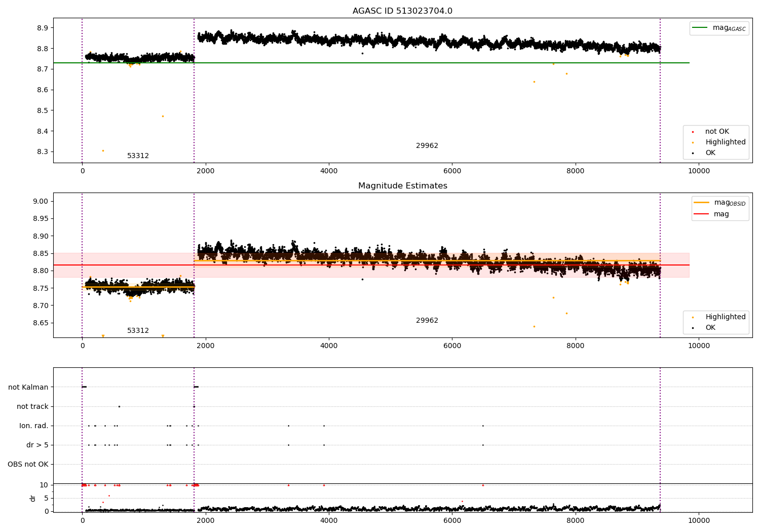Click the 'dr > 5' row label
760x532 pixels.
click(x=37, y=445)
